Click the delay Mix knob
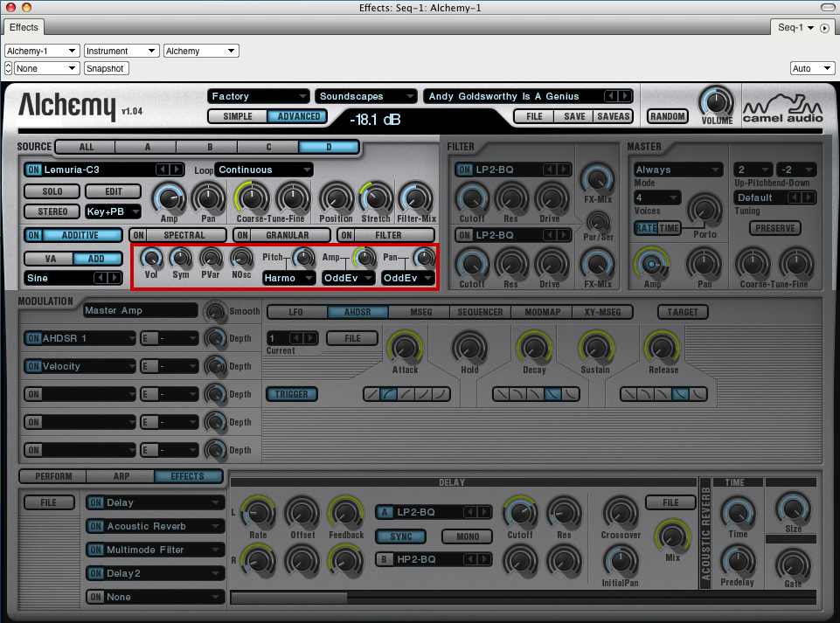Screen dimensions: 840x623 [672, 536]
